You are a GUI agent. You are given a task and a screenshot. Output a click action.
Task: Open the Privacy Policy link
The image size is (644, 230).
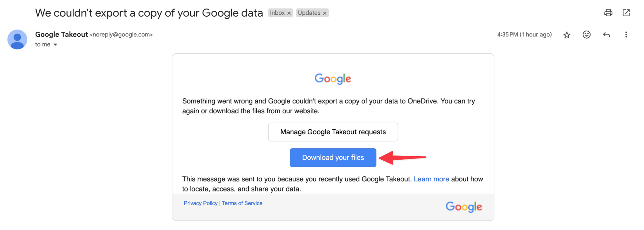click(x=201, y=203)
